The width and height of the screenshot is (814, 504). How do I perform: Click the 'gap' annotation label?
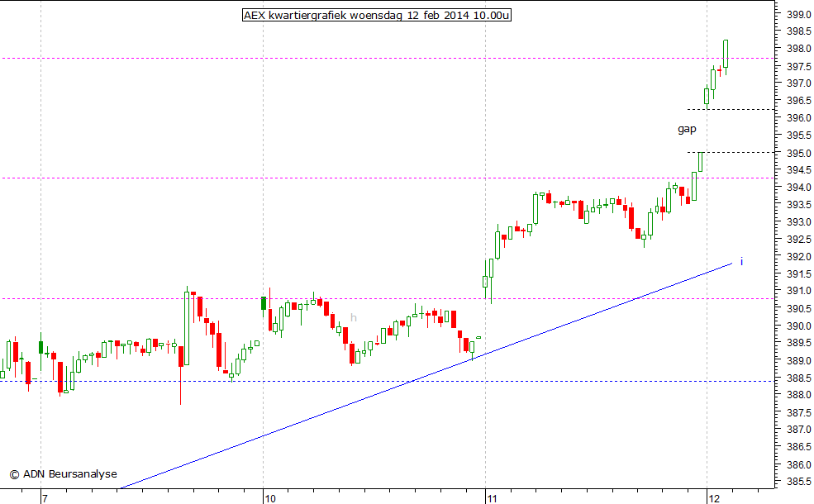coord(687,129)
